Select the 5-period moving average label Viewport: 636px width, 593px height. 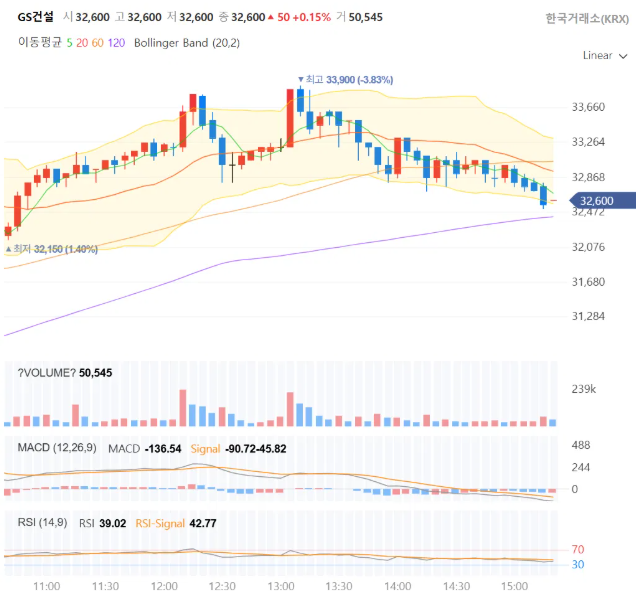pos(69,43)
